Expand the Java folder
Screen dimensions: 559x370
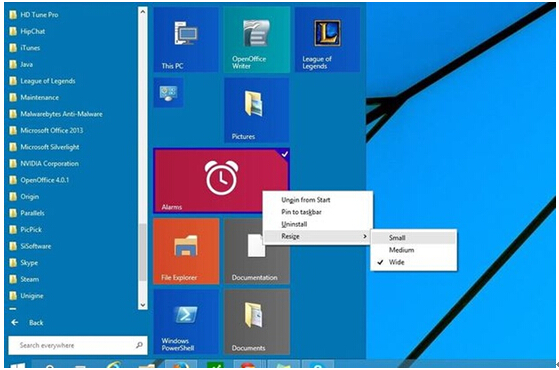(x=21, y=65)
